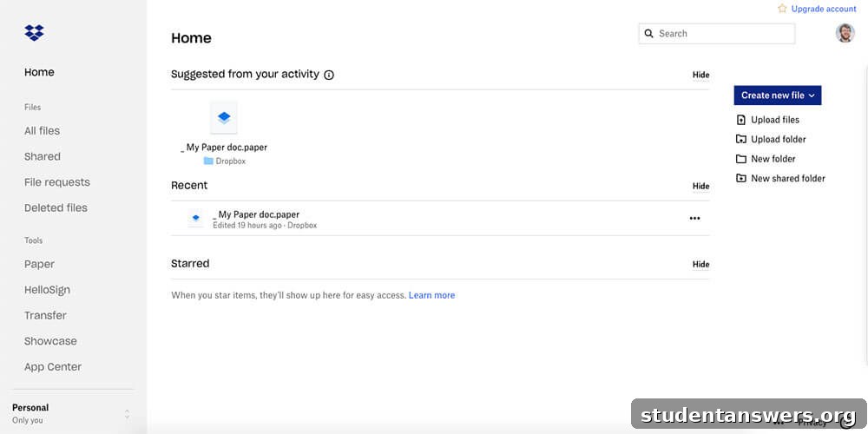Viewport: 868px width, 434px height.
Task: Click the Upload files icon
Action: (x=741, y=120)
